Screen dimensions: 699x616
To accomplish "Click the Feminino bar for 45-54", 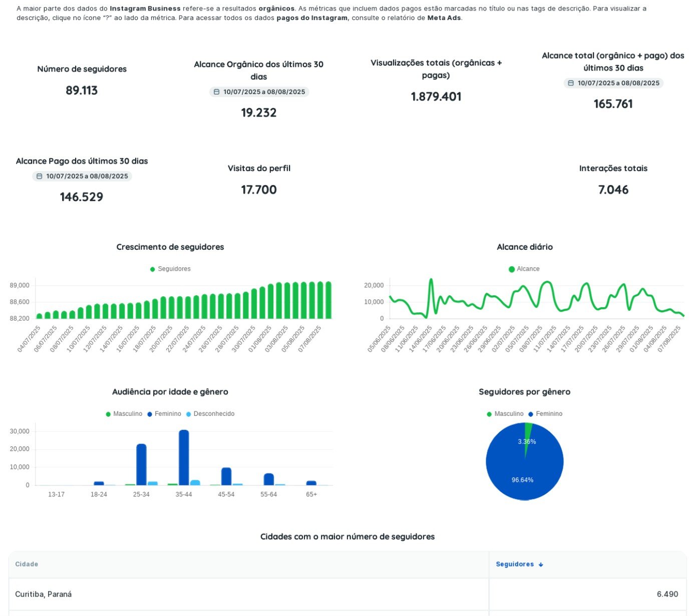I will [x=226, y=476].
